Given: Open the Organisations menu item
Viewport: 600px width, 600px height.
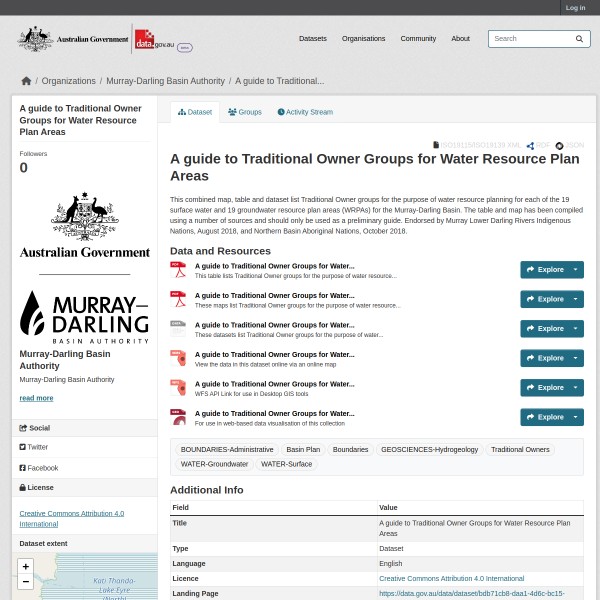Looking at the screenshot, I should (x=363, y=39).
